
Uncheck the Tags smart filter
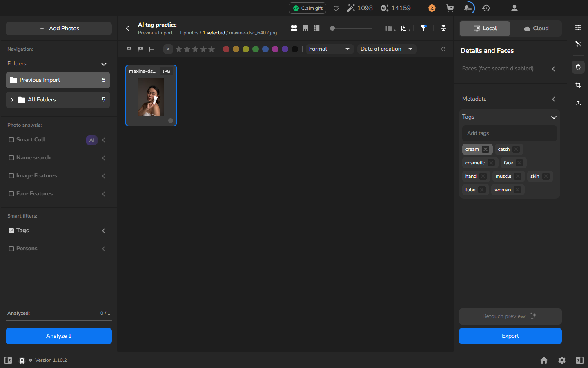click(11, 231)
